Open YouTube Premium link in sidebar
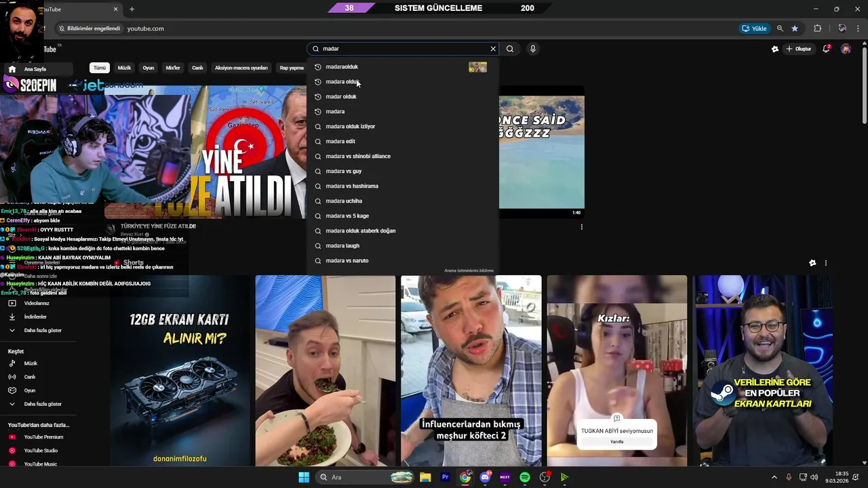Image resolution: width=868 pixels, height=488 pixels. (43, 437)
